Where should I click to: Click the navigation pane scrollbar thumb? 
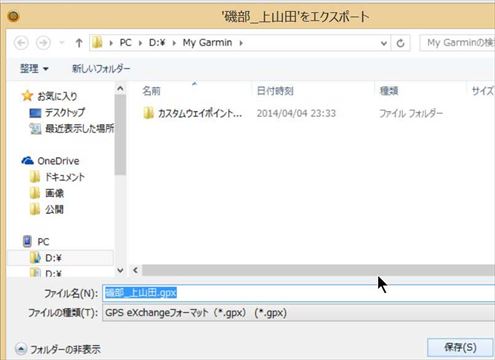[120, 135]
